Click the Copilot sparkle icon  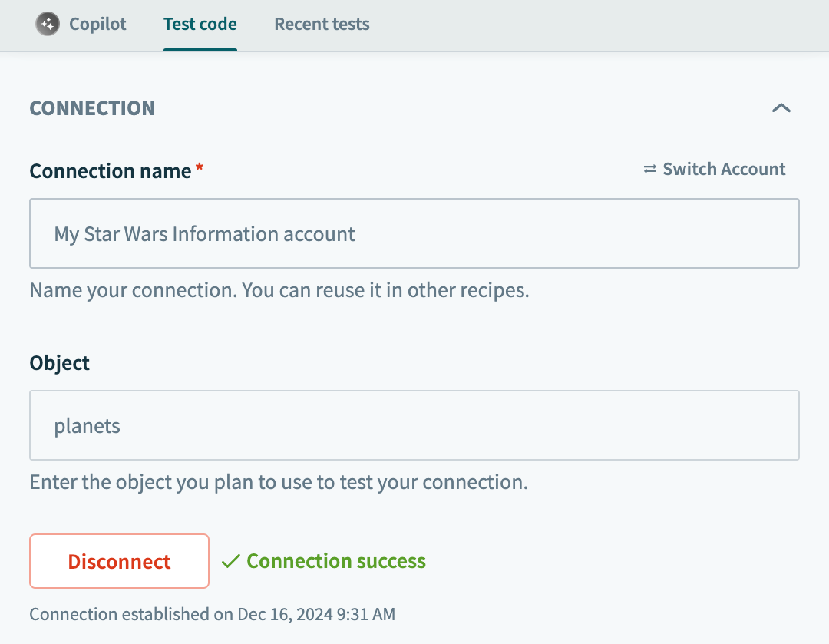pos(48,25)
